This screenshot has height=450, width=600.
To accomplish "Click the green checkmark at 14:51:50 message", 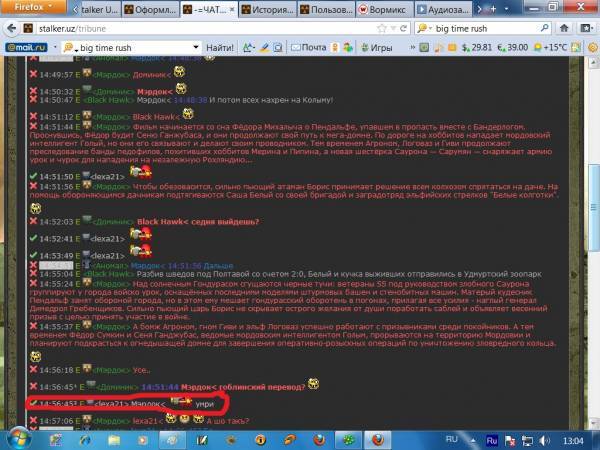I will click(33, 174).
